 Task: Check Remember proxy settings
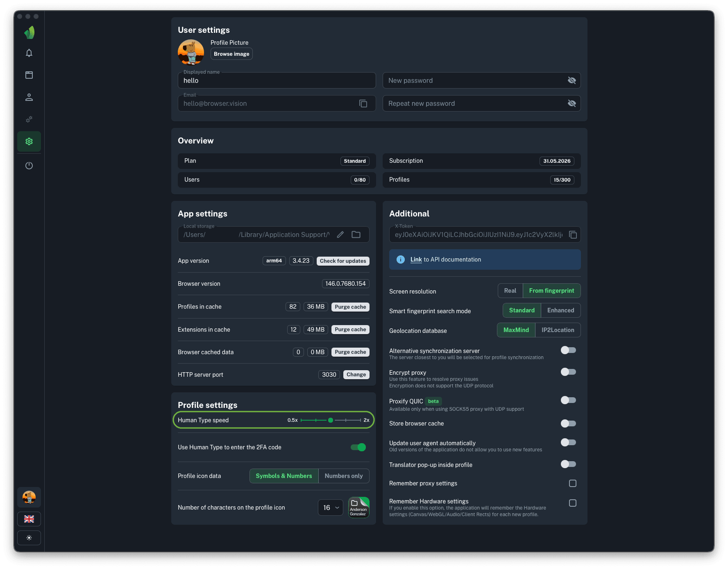[x=572, y=483]
